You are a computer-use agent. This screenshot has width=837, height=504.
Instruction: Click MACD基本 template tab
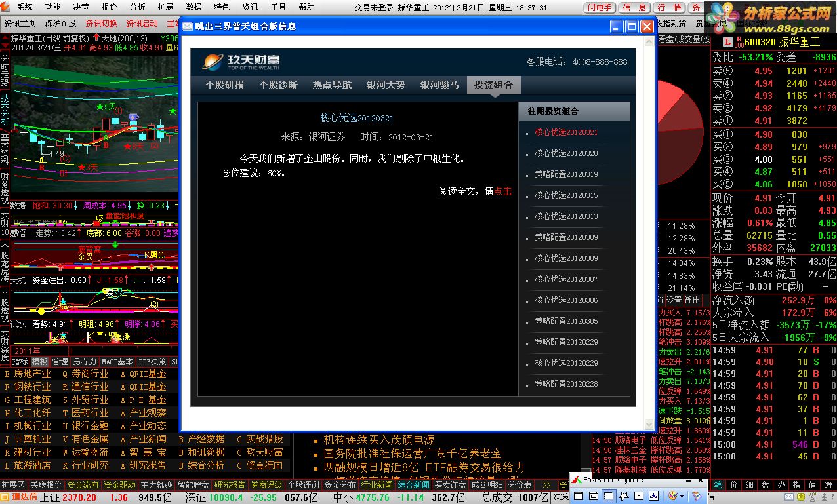tap(117, 362)
